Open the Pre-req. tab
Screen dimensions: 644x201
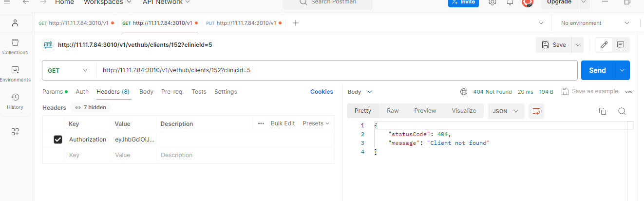[172, 92]
